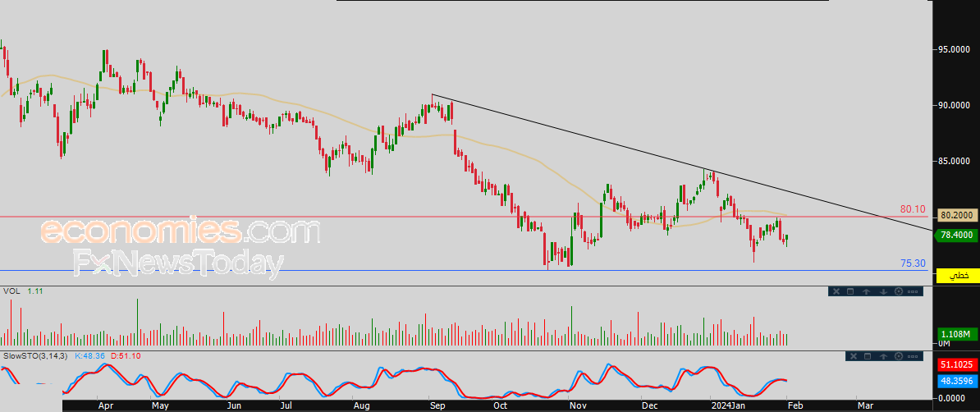Click the Sep label on time axis
The height and width of the screenshot is (412, 980).
437,405
